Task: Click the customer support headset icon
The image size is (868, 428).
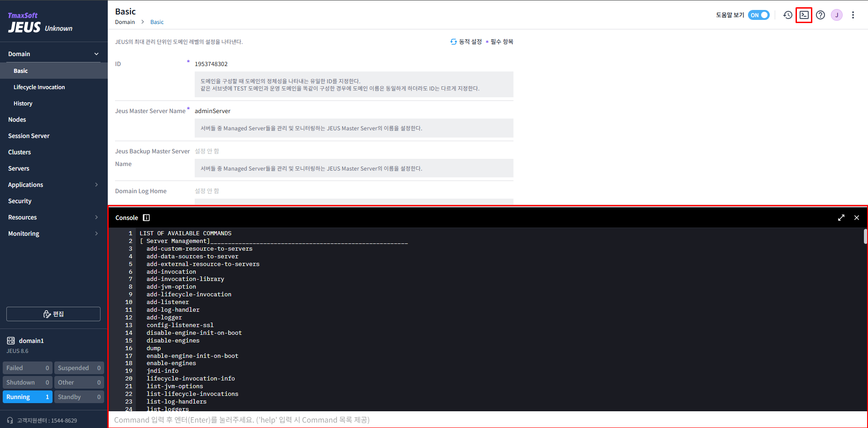Action: (x=10, y=420)
